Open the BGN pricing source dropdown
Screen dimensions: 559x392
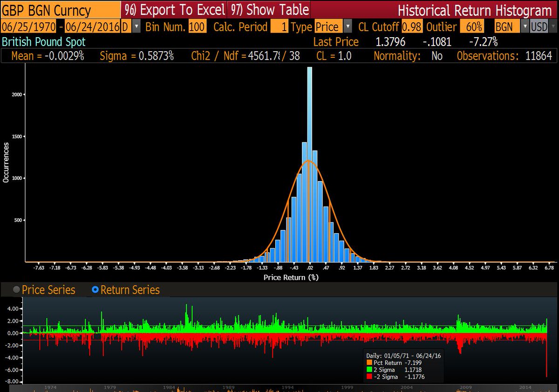525,27
